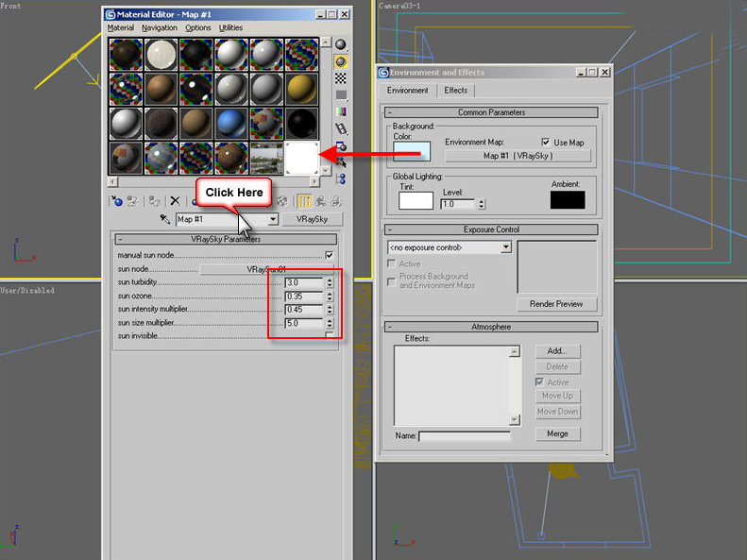Click the sun ozone spinner arrows
Screen dimensions: 747x560
coord(330,297)
